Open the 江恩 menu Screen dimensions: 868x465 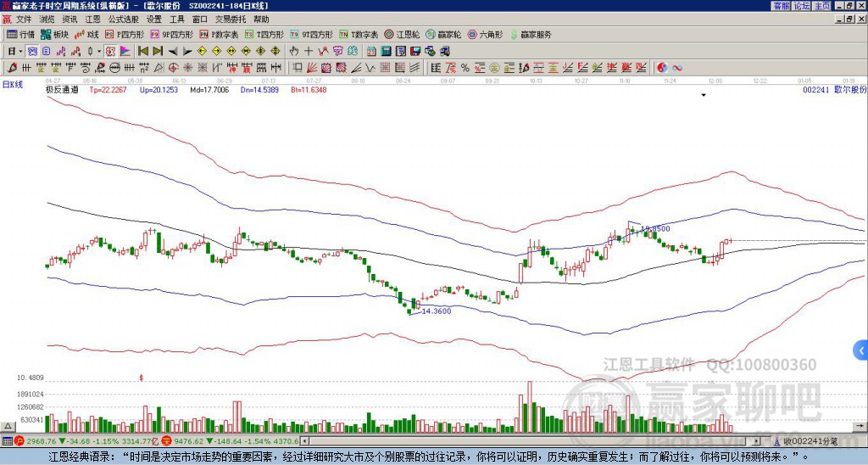[x=92, y=20]
